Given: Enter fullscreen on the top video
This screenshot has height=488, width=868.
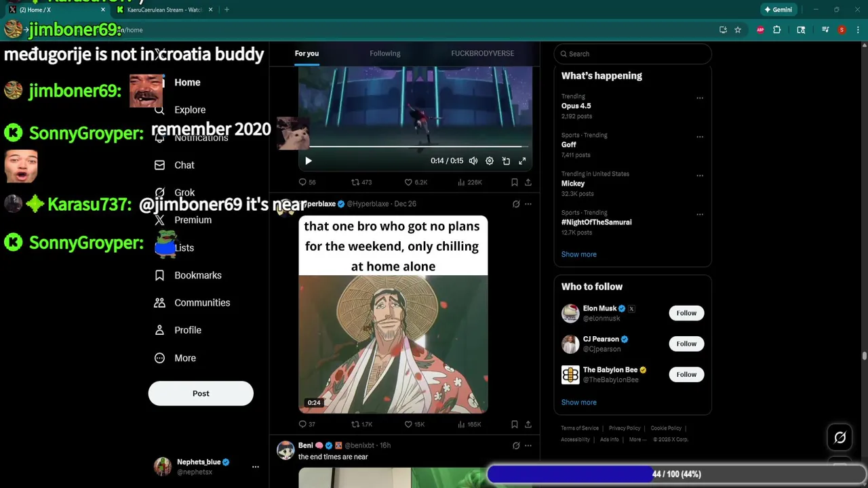Looking at the screenshot, I should [x=522, y=161].
